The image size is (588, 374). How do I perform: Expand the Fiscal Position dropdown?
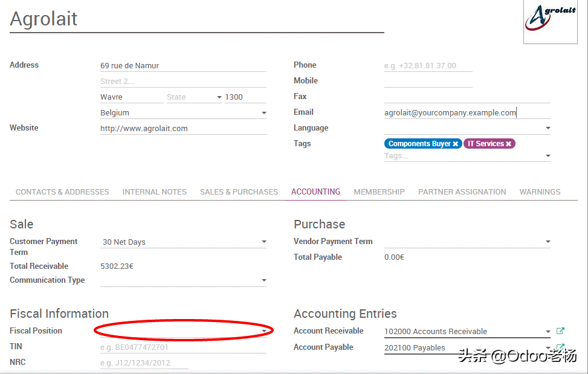point(264,331)
